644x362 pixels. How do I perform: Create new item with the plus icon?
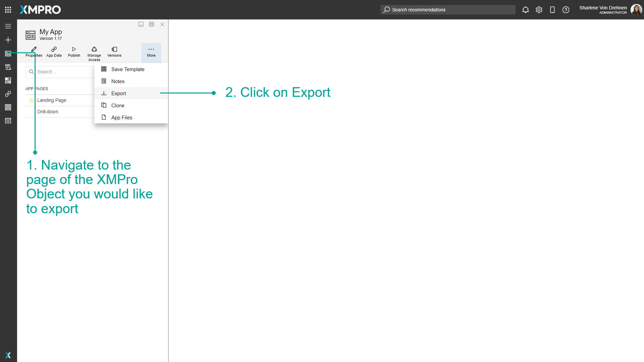(x=8, y=40)
